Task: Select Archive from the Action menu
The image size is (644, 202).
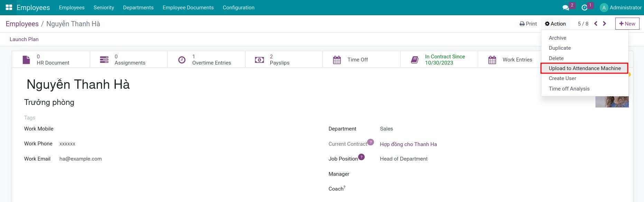Action: pos(585,38)
